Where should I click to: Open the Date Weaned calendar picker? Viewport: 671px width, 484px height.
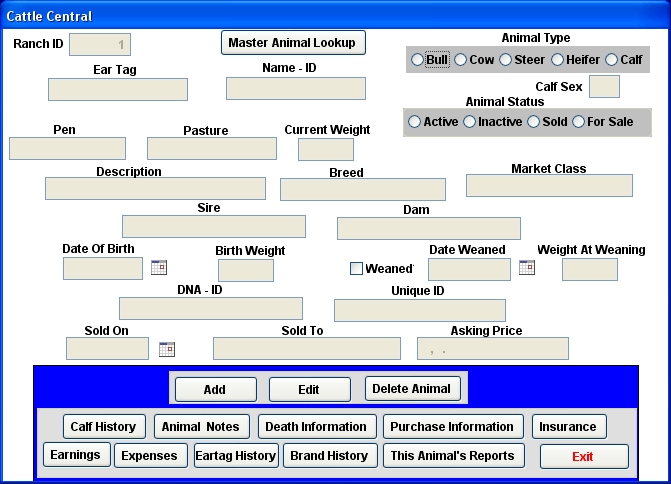[527, 267]
